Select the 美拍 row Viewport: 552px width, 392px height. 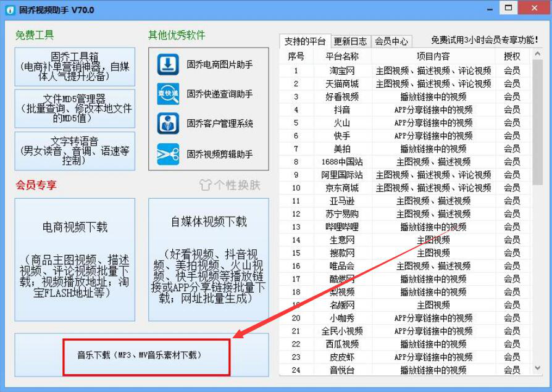click(x=405, y=149)
